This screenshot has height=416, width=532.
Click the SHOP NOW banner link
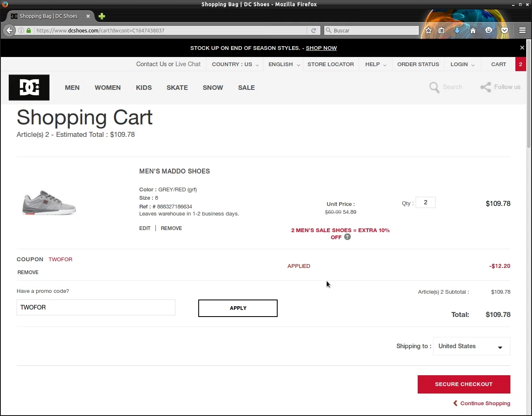(x=321, y=48)
